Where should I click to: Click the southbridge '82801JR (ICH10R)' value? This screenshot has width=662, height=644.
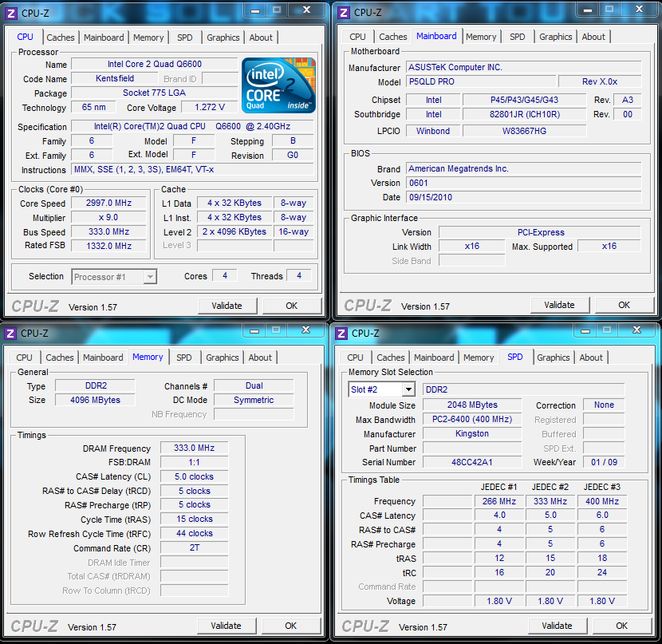524,114
